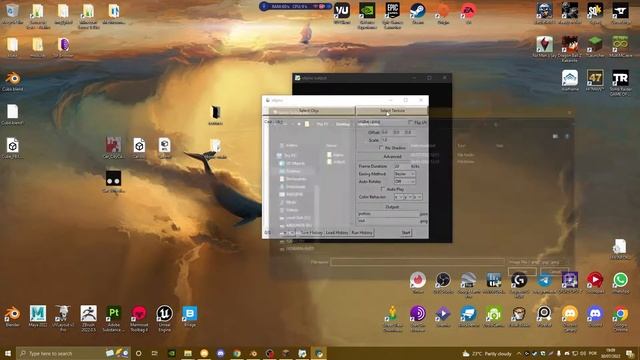640x360 pixels.
Task: Open the OBS Studio desktop icon
Action: coord(443,282)
